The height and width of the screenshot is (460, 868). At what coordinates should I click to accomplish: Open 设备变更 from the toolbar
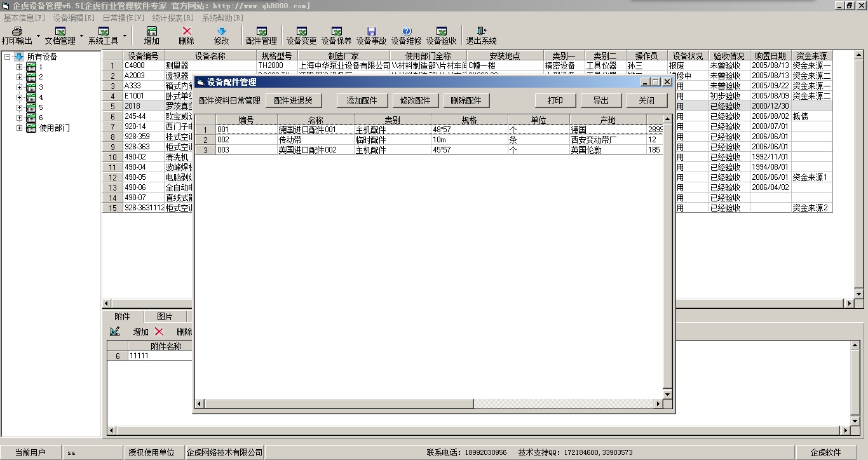[301, 31]
